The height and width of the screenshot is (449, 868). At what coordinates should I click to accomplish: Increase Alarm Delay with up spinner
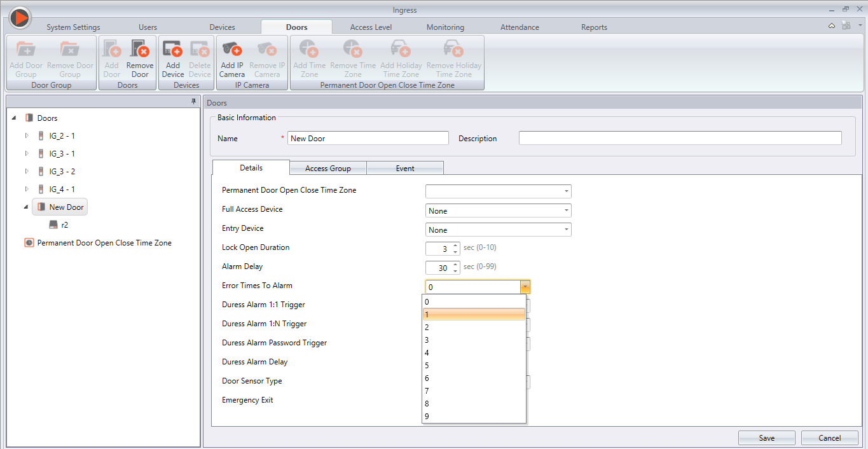point(455,265)
